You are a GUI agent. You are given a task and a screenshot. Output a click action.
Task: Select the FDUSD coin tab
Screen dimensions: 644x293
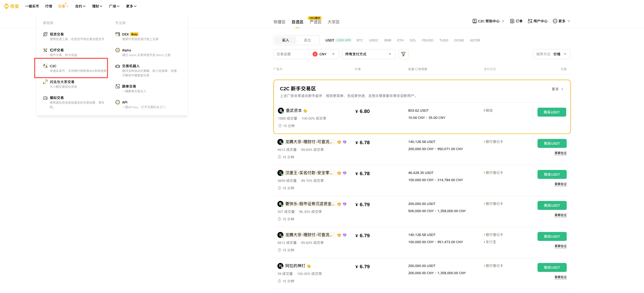(428, 40)
